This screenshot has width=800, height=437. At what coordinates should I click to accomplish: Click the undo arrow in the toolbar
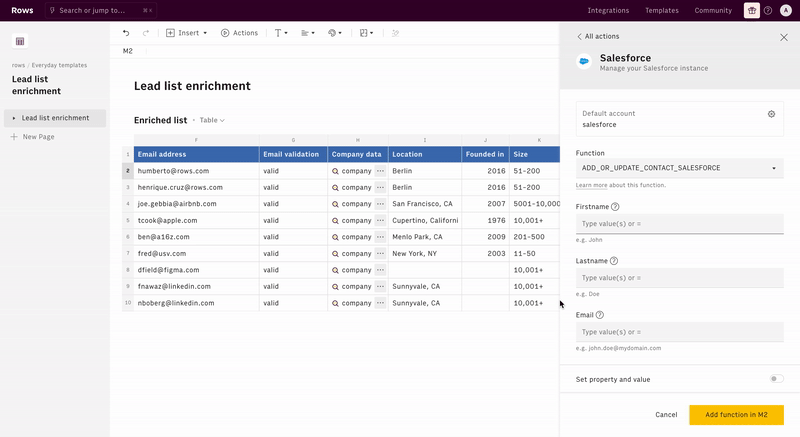(x=126, y=33)
